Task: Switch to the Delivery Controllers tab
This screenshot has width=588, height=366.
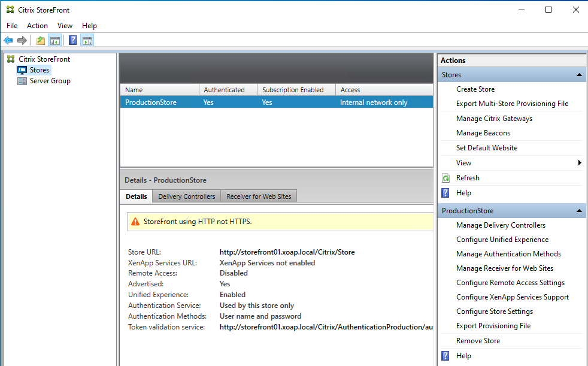Action: pos(186,196)
